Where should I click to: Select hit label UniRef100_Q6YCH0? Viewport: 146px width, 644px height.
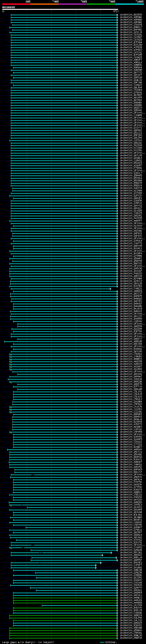coord(131,352)
